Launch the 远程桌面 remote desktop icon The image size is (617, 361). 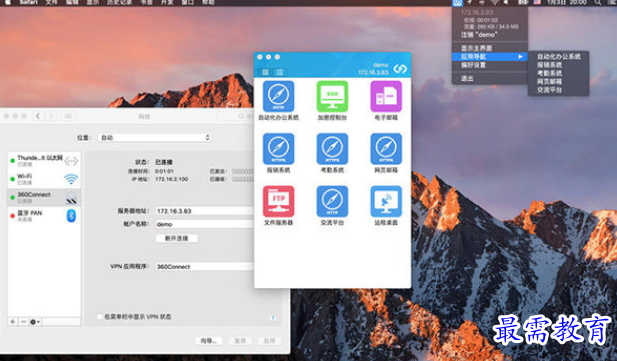coord(386,201)
